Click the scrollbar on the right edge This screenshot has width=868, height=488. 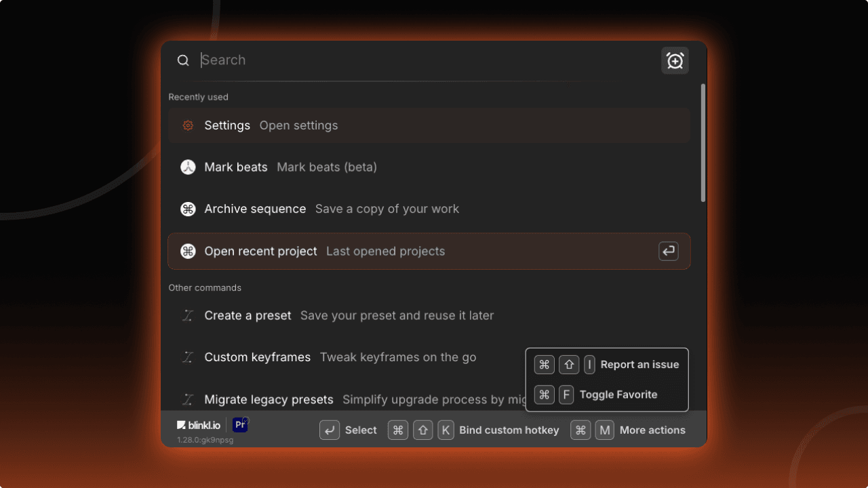(703, 142)
